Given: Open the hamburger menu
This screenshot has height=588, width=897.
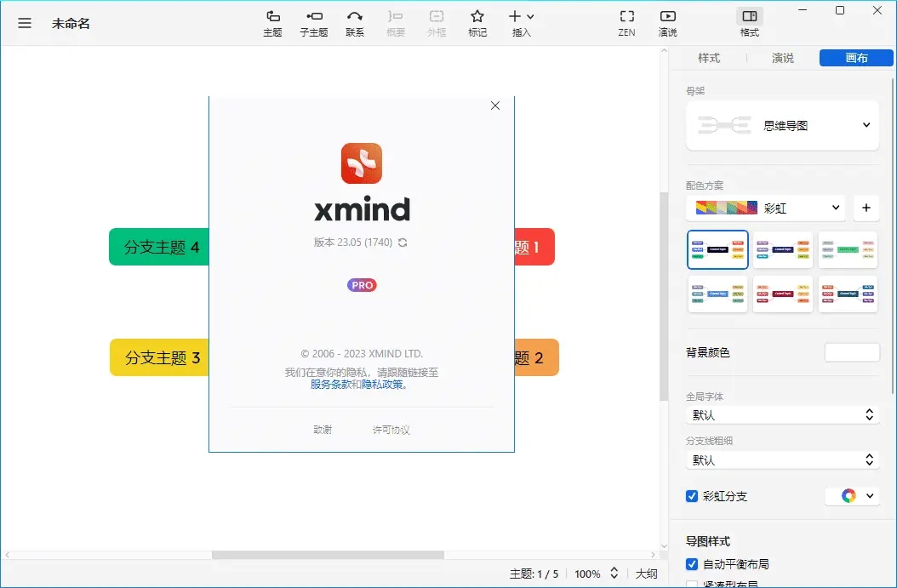Looking at the screenshot, I should pyautogui.click(x=25, y=23).
